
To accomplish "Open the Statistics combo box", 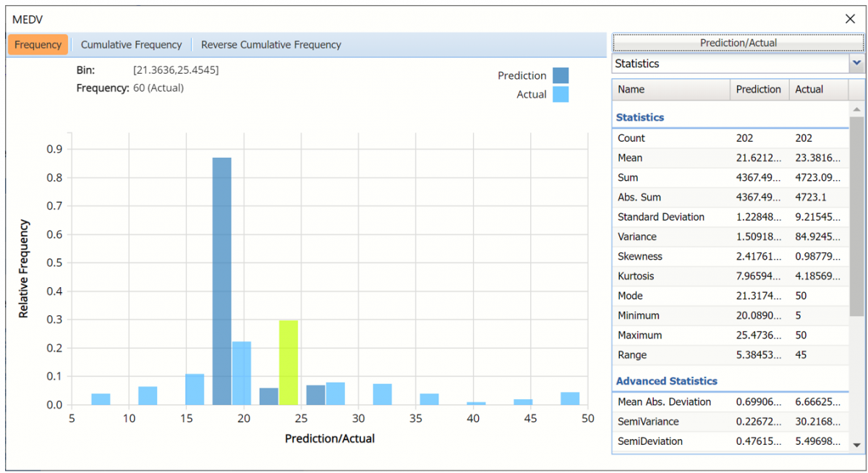I will (x=731, y=64).
